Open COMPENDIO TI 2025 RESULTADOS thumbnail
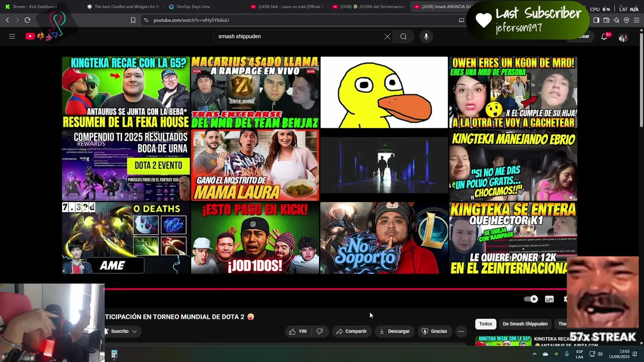Image resolution: width=644 pixels, height=362 pixels. (x=126, y=165)
